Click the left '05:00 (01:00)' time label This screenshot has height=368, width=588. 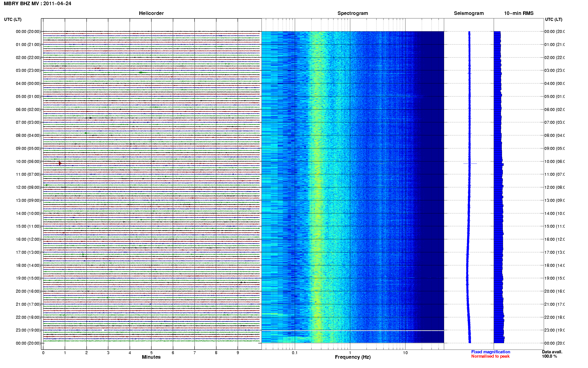28,97
